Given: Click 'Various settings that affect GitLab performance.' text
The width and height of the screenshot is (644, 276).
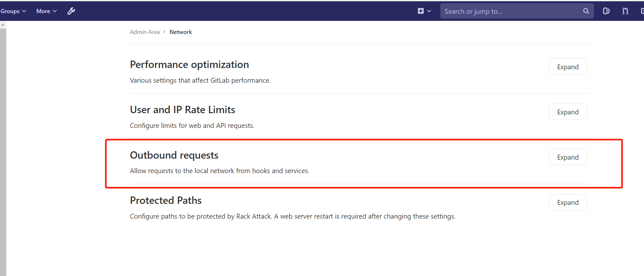Looking at the screenshot, I should point(200,80).
